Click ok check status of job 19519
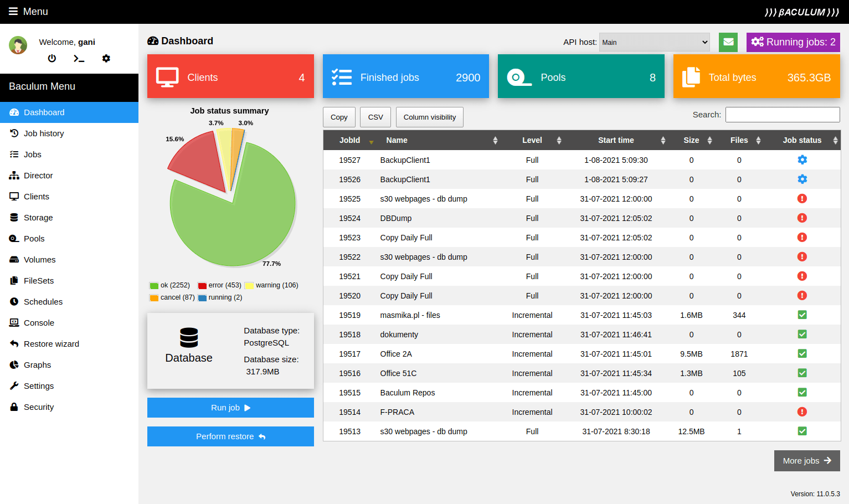849x504 pixels. tap(802, 315)
